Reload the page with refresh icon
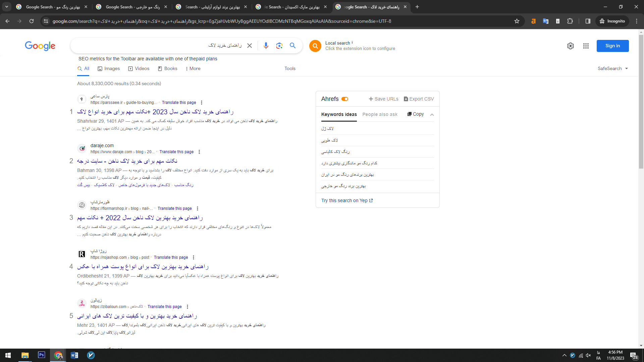This screenshot has width=644, height=362. [x=32, y=21]
